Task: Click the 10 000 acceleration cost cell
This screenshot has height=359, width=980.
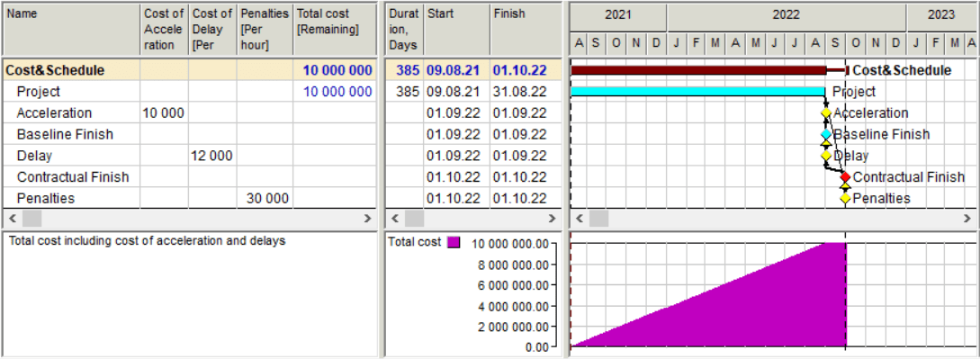Action: pos(165,113)
